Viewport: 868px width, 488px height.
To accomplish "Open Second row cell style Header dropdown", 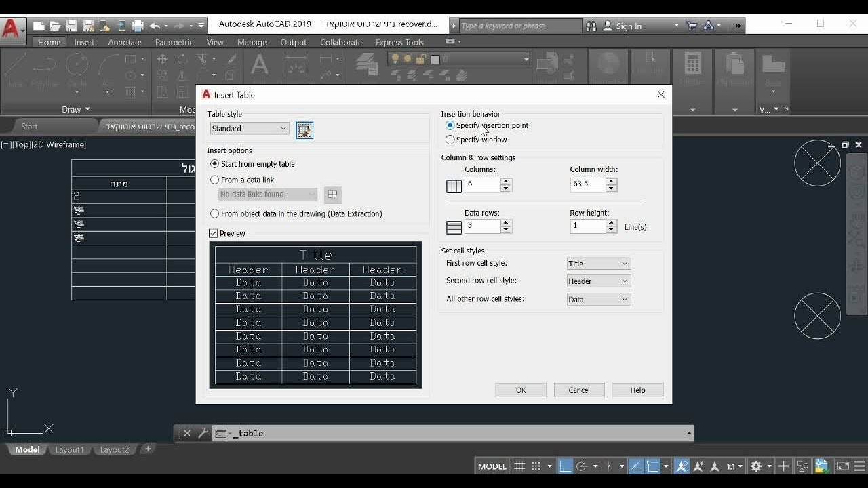I will (599, 281).
